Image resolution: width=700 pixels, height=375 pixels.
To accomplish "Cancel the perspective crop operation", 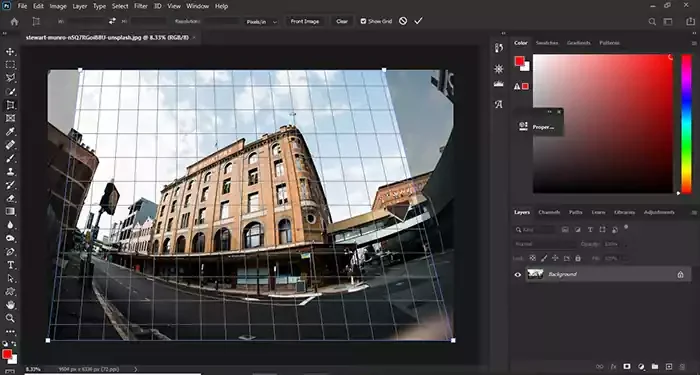I will 403,21.
